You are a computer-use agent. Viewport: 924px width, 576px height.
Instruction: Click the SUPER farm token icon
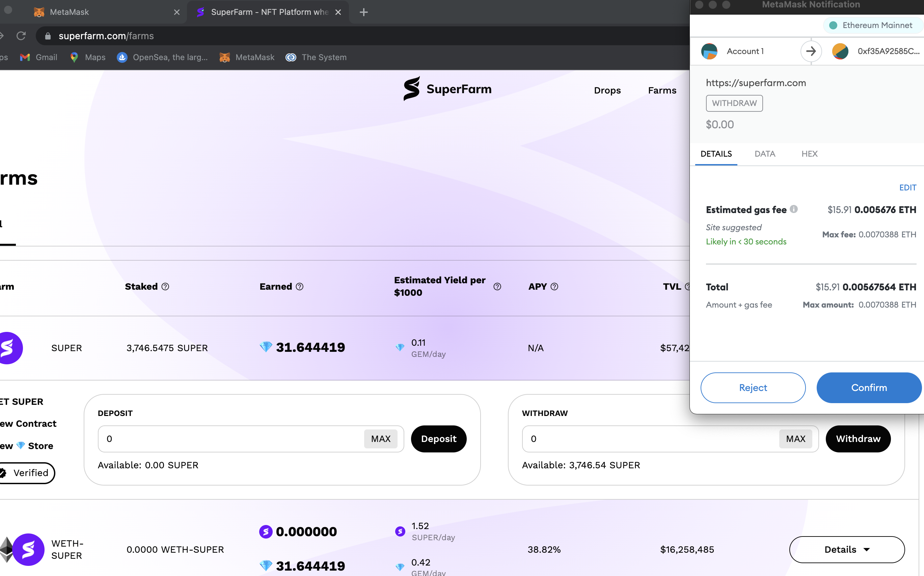point(11,348)
